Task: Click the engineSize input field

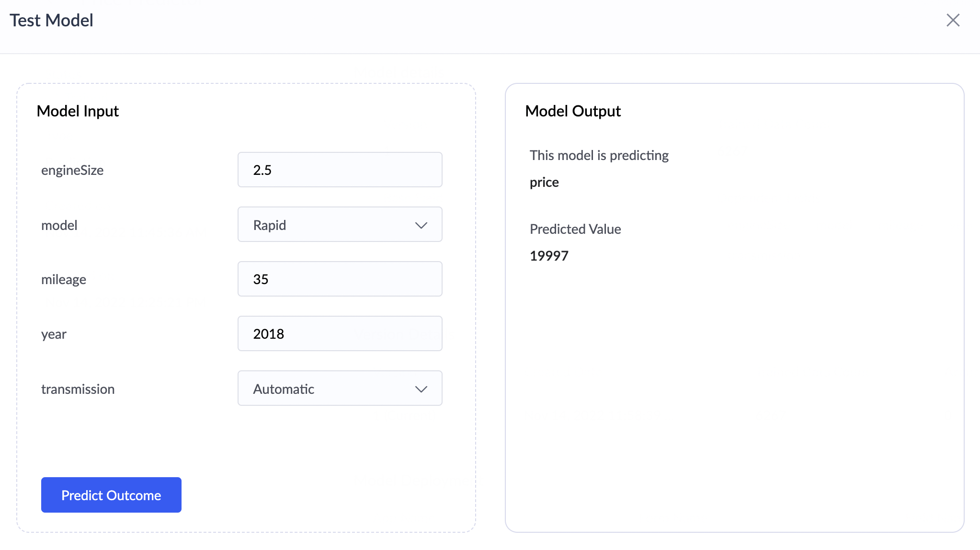Action: coord(340,170)
